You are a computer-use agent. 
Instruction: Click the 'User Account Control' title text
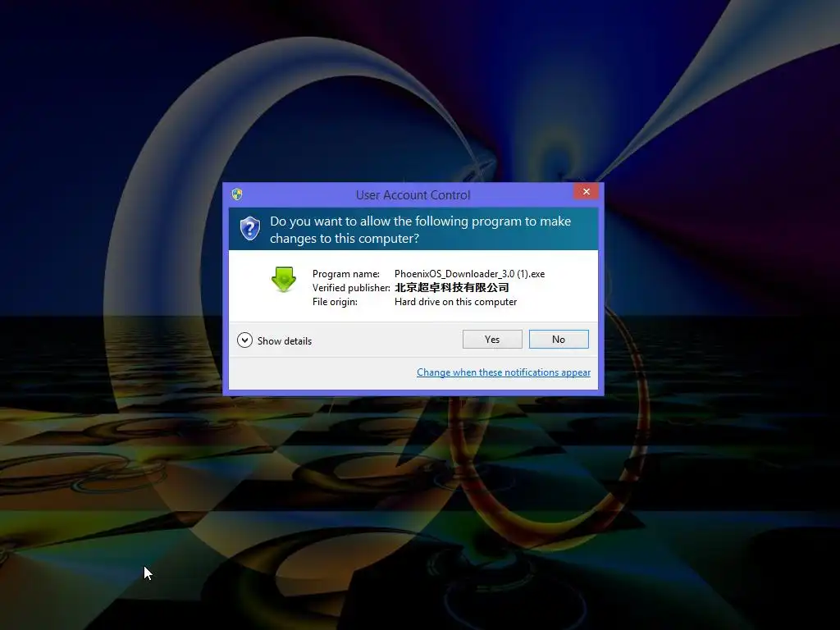coord(413,195)
